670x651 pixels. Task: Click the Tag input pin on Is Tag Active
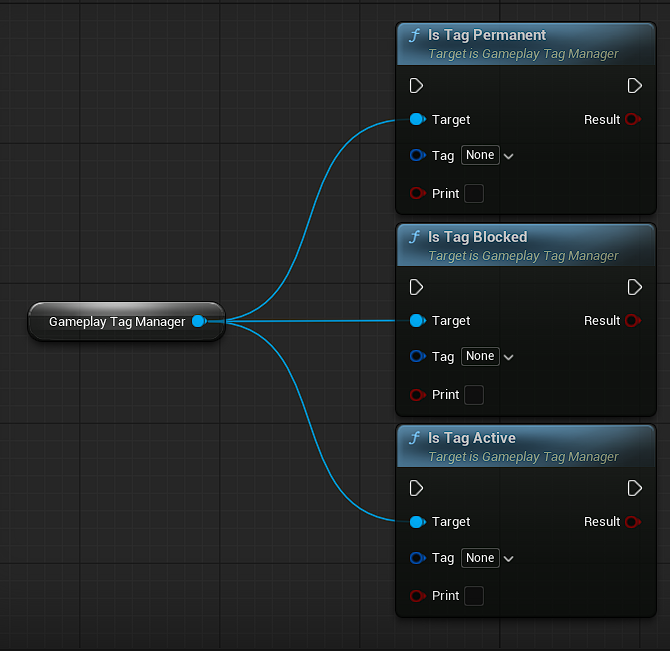coord(417,558)
